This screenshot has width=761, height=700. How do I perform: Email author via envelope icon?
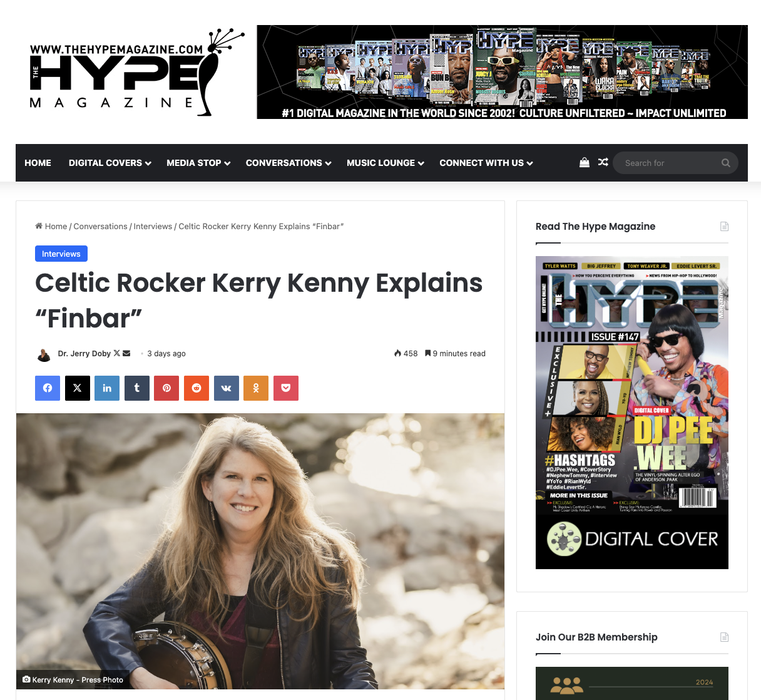pos(126,353)
